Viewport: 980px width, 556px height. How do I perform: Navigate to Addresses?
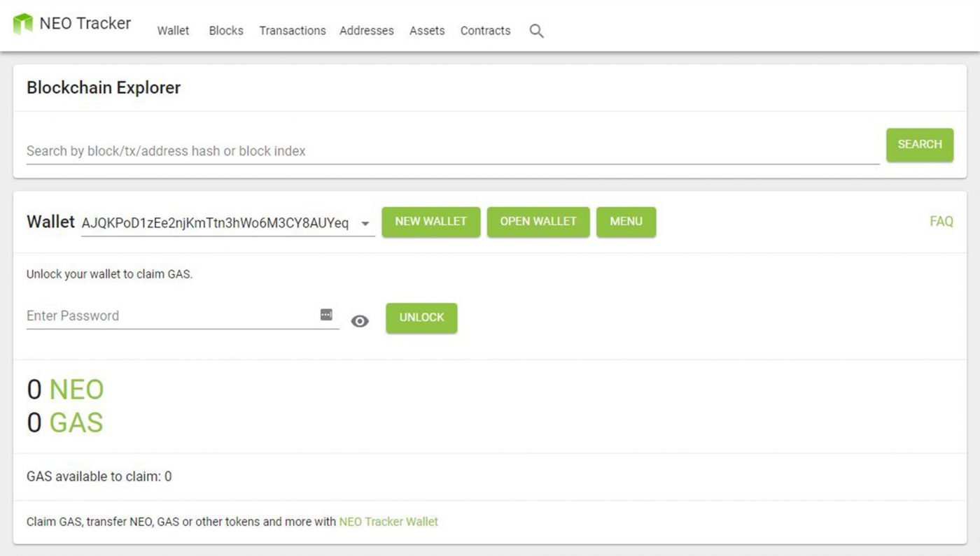click(367, 31)
